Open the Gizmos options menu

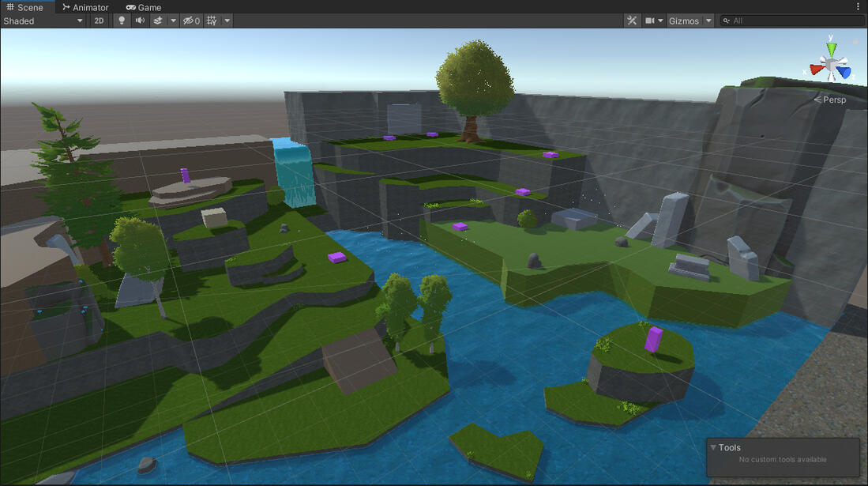(708, 21)
